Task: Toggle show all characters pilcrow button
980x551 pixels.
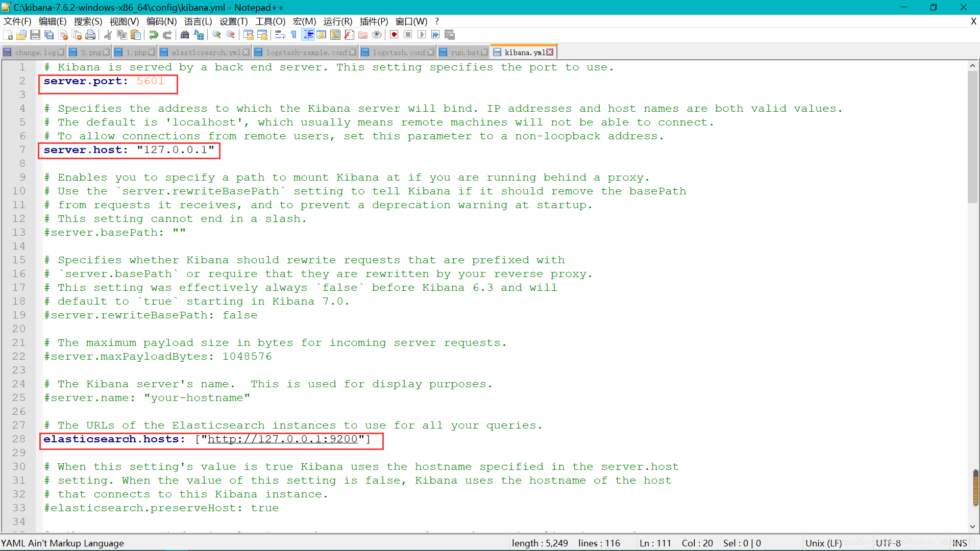Action: point(294,35)
